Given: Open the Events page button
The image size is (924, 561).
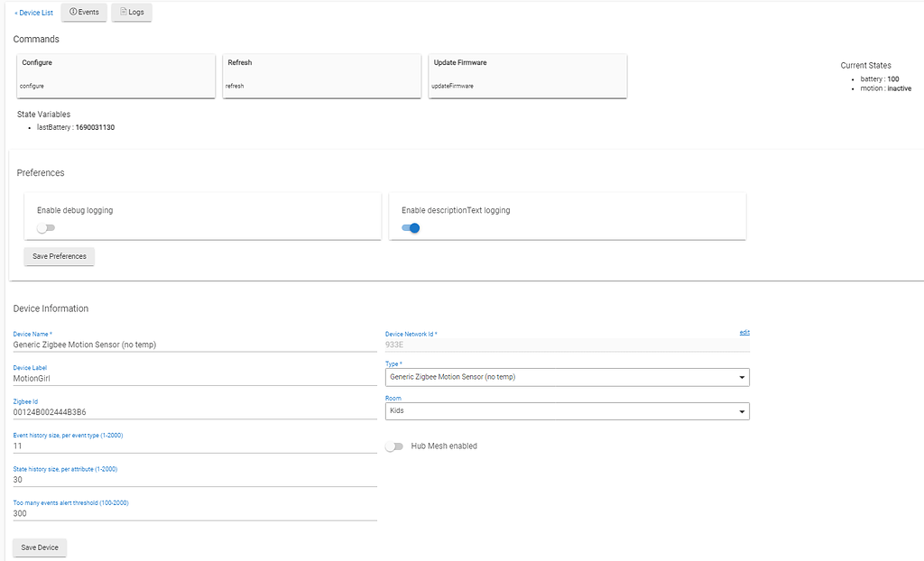Looking at the screenshot, I should pos(84,13).
